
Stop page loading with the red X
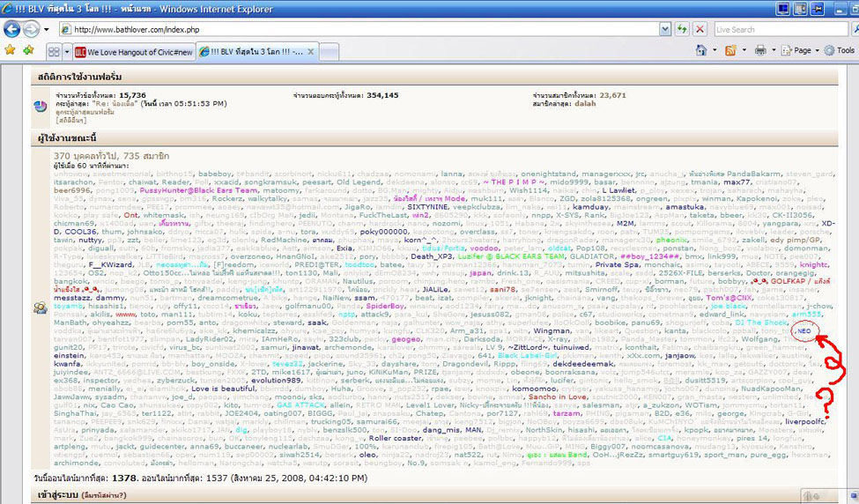(700, 29)
